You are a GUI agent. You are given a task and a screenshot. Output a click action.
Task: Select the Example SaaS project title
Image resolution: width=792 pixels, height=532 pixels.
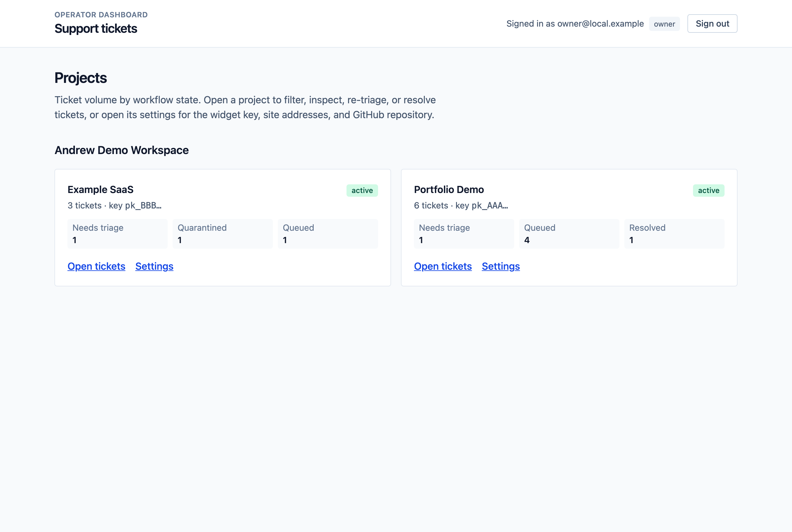(101, 189)
